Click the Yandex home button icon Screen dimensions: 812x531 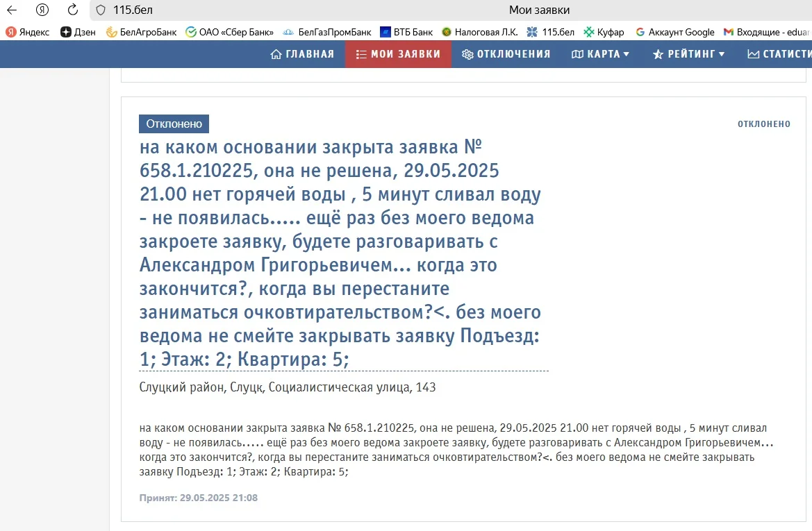(x=42, y=10)
